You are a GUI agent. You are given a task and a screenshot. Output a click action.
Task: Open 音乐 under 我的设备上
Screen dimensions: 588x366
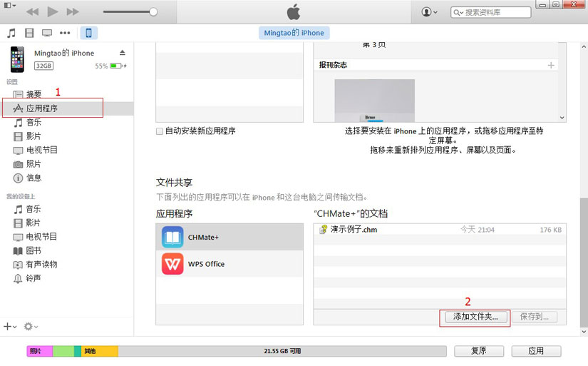tap(33, 209)
